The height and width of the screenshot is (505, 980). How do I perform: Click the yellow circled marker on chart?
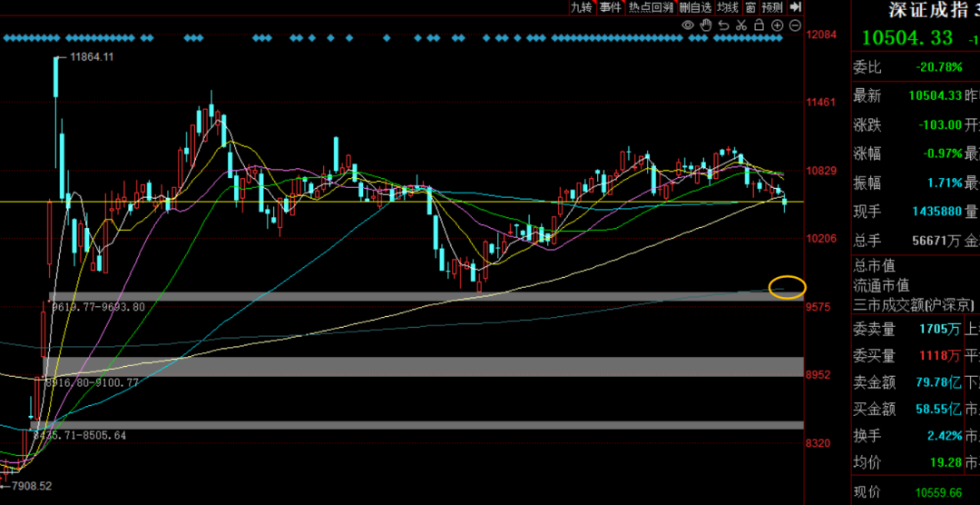pos(786,287)
